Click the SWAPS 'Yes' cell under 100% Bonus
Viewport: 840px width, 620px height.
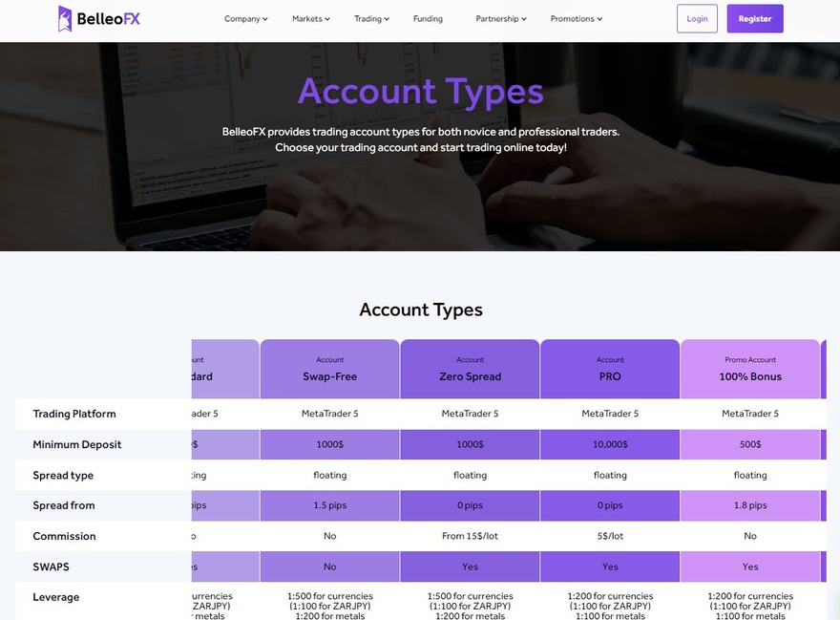tap(750, 567)
